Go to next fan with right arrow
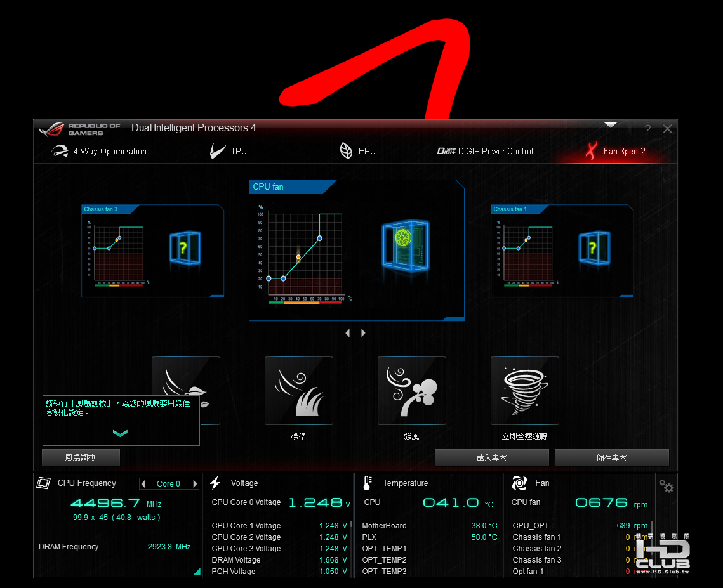Screen dimensions: 723x588 pos(363,333)
